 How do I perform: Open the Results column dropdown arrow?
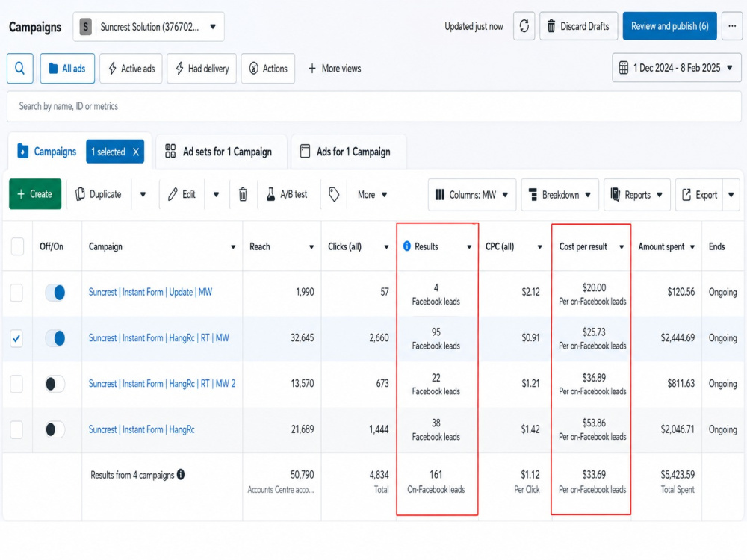tap(469, 246)
